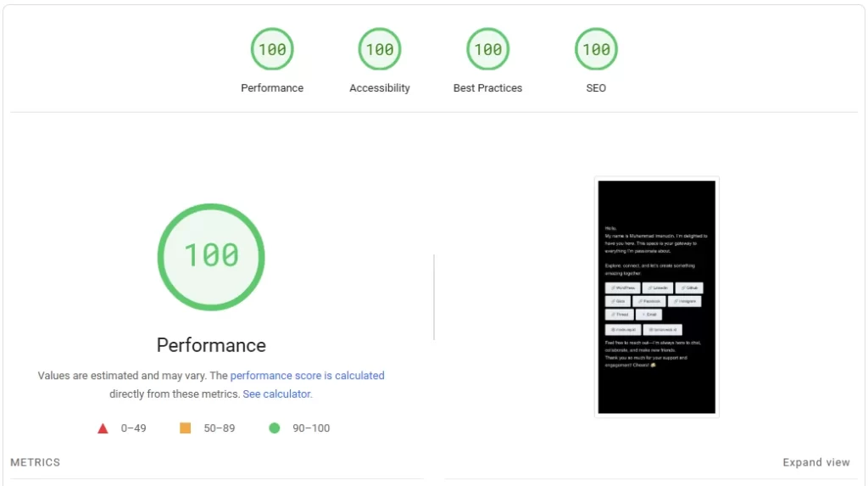Toggle Expand view for metrics

815,462
